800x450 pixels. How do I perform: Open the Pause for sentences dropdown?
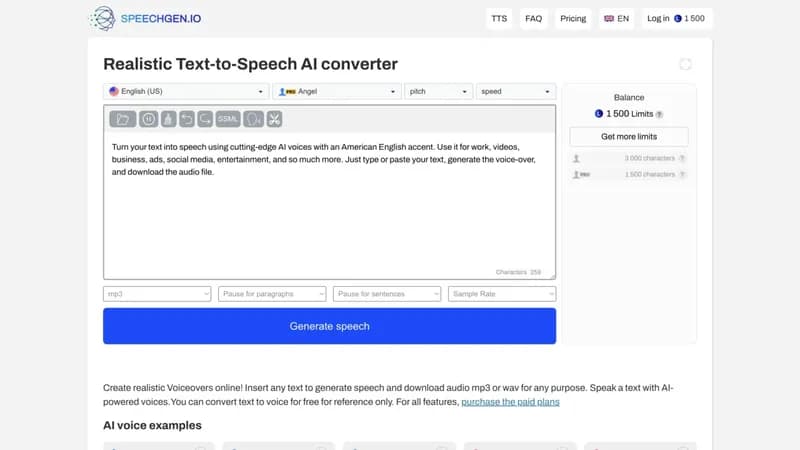(x=387, y=294)
